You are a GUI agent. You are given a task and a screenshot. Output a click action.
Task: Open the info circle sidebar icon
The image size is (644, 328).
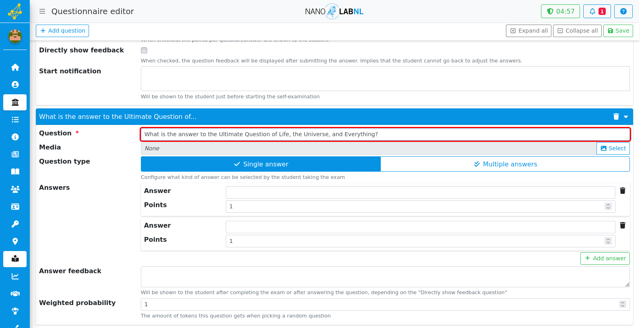pyautogui.click(x=15, y=137)
